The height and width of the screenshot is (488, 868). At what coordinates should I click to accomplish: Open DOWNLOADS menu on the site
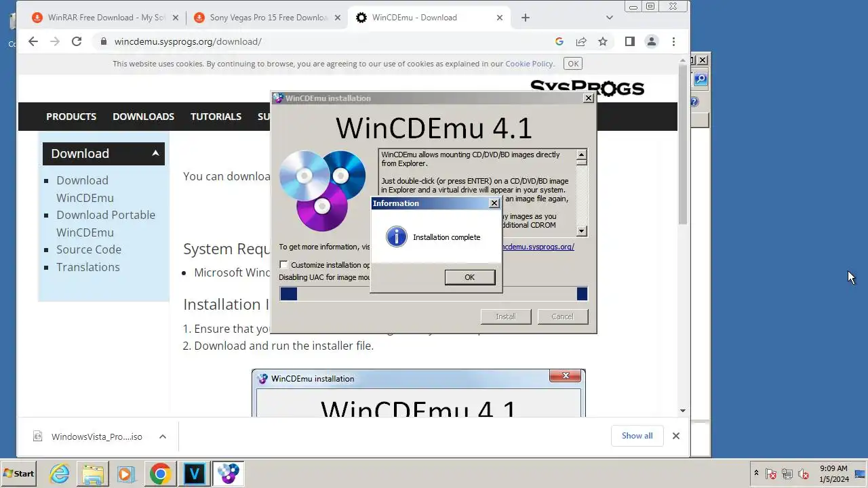tap(143, 117)
